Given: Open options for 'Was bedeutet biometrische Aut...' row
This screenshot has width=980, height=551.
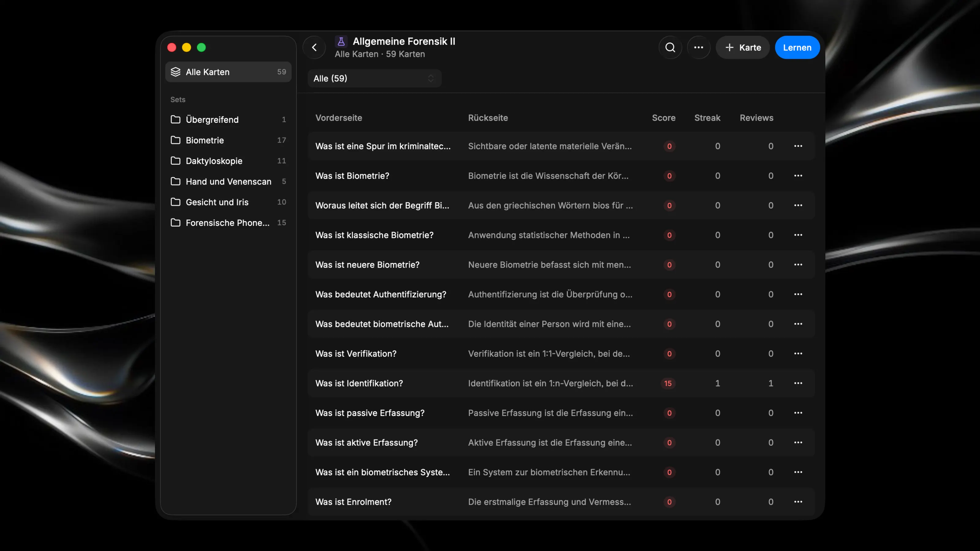Looking at the screenshot, I should 798,324.
